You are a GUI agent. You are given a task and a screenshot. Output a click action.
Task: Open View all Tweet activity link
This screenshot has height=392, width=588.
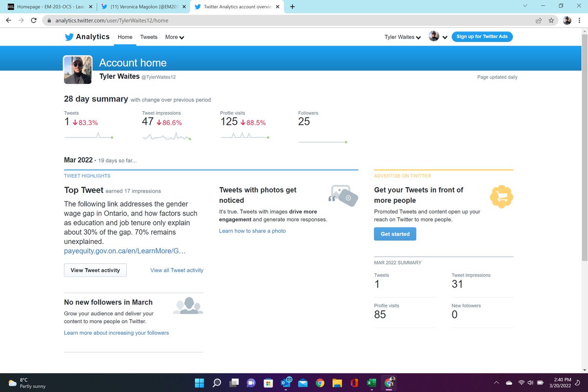177,270
